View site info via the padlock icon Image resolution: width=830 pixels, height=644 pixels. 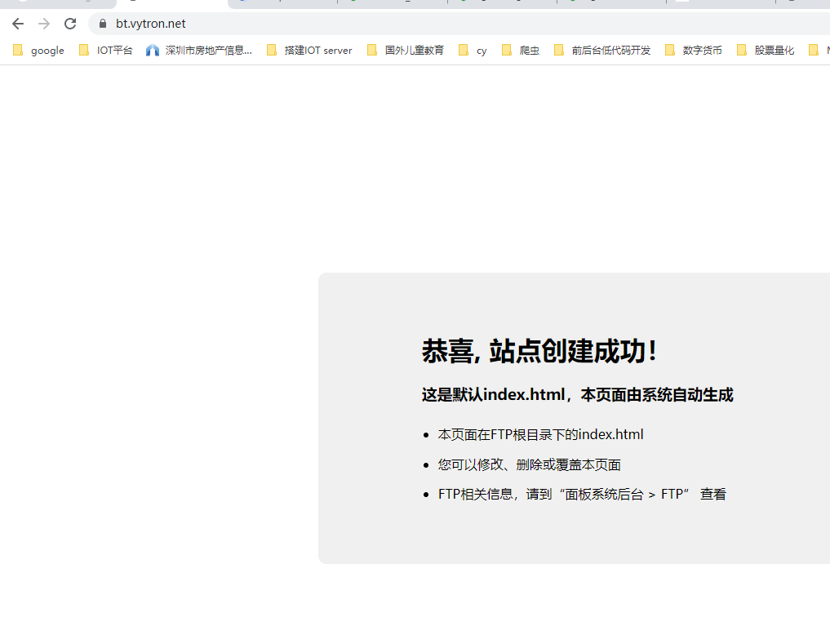(x=102, y=24)
